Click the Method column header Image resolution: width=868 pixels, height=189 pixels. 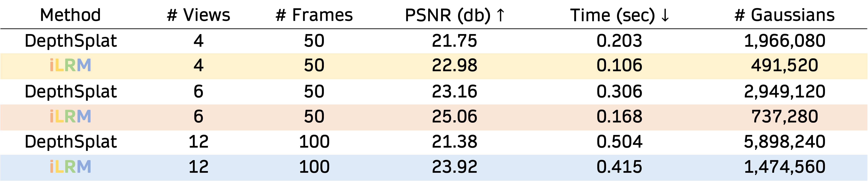pos(70,15)
